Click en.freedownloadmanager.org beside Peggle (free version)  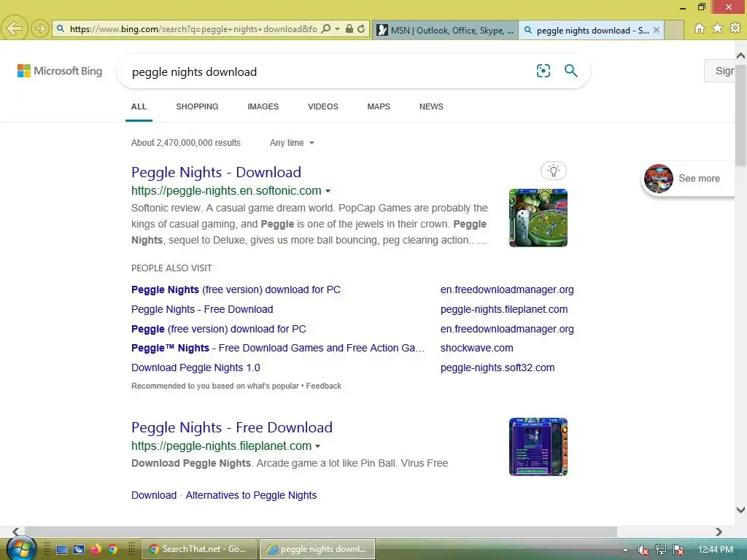pyautogui.click(x=507, y=329)
